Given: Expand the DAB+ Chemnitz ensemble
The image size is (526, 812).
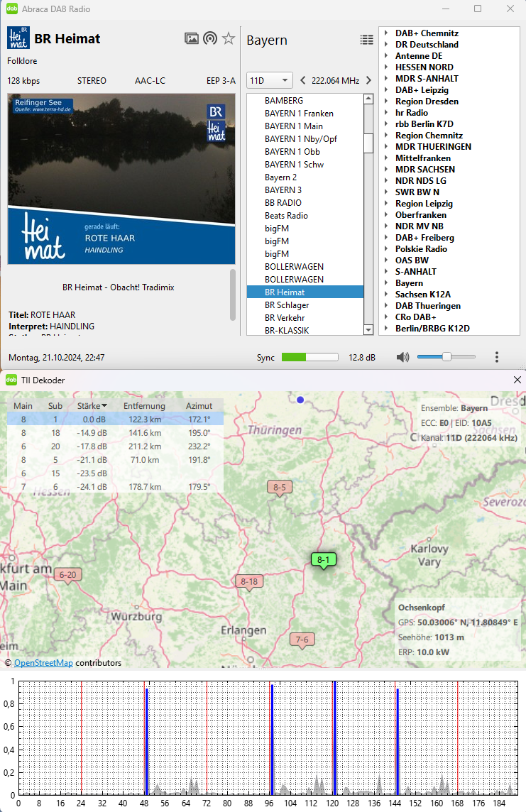Looking at the screenshot, I should click(x=386, y=33).
